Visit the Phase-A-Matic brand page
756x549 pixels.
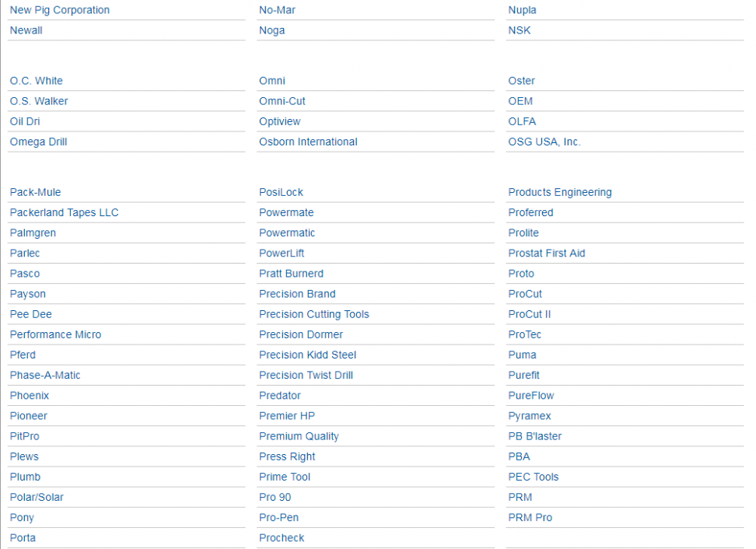tap(45, 375)
